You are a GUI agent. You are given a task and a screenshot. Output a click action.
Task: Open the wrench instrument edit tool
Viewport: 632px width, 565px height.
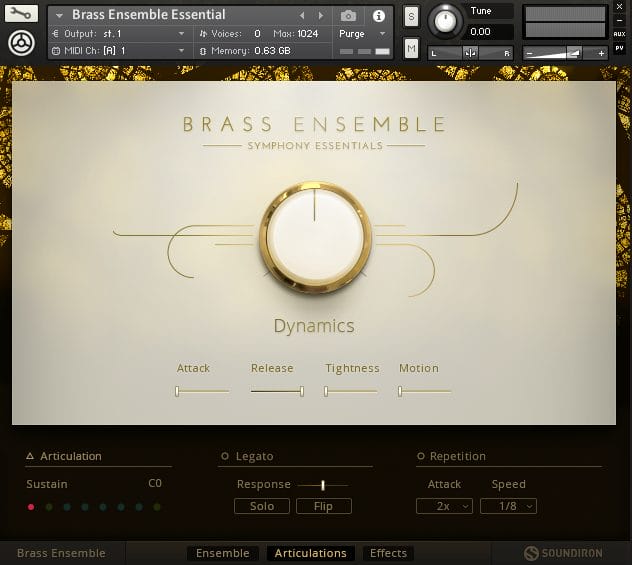click(22, 14)
